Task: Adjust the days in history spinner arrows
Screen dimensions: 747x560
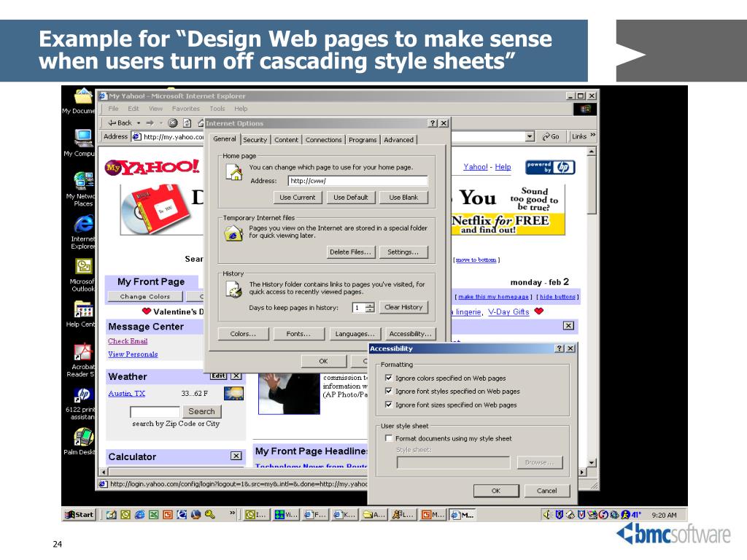Action: (x=370, y=308)
